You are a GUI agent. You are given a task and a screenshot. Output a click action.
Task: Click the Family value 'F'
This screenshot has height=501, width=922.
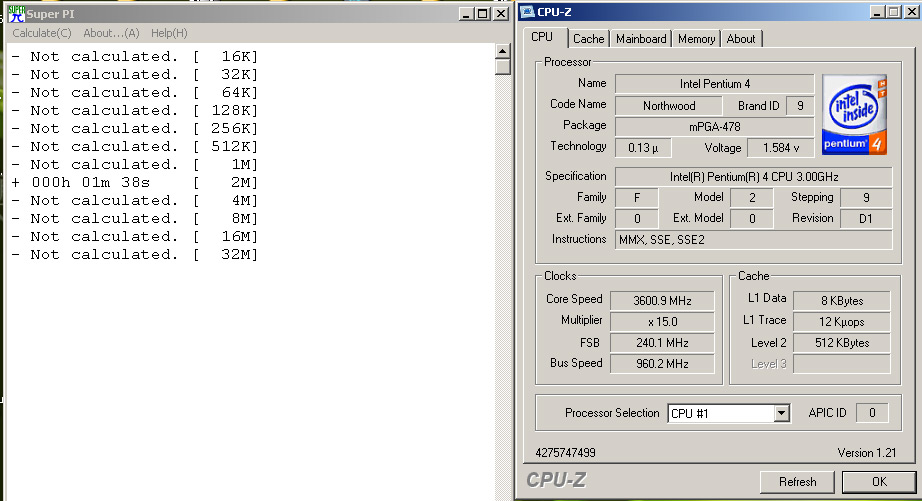tap(637, 198)
